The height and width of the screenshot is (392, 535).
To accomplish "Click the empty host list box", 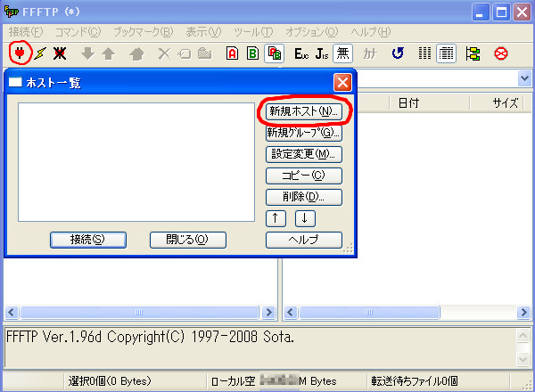I will (x=136, y=162).
